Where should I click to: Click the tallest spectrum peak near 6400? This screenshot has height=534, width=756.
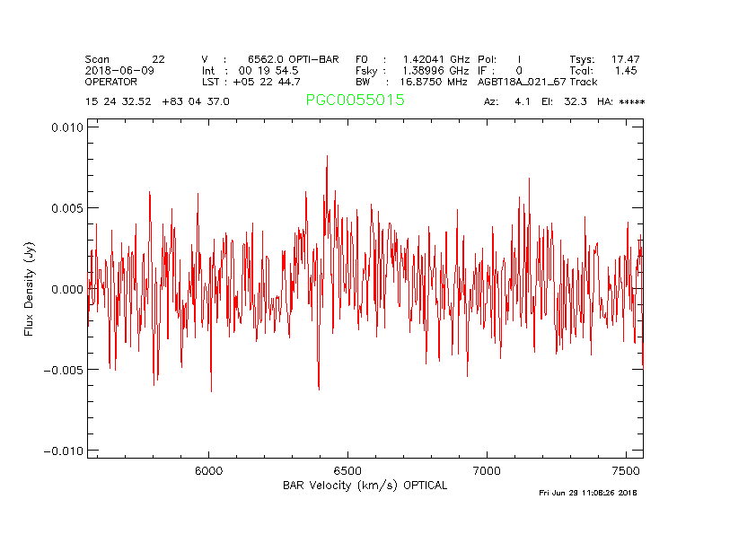click(x=327, y=157)
